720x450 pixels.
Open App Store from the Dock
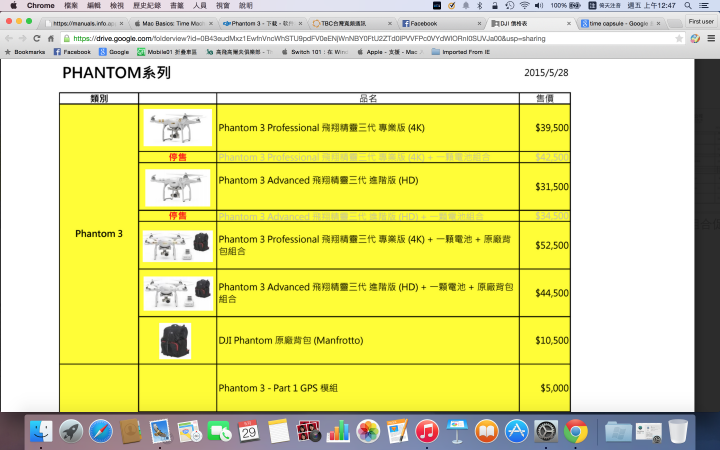516,431
